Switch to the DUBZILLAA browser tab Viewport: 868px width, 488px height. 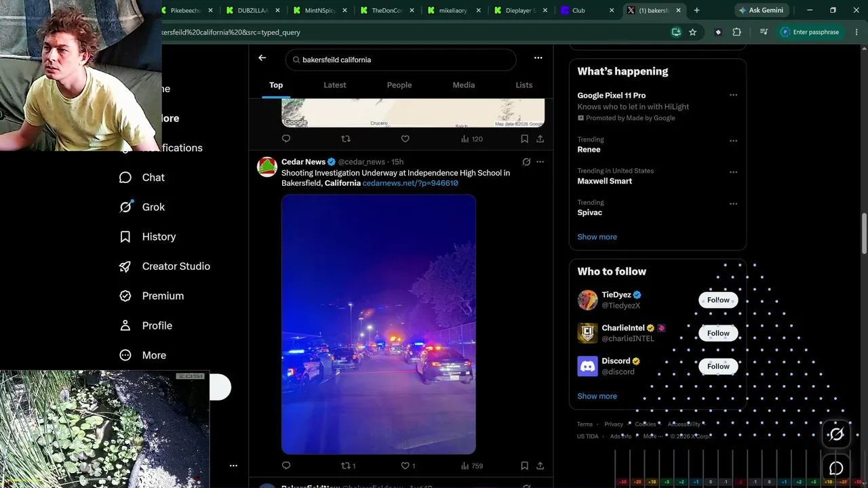pos(253,10)
